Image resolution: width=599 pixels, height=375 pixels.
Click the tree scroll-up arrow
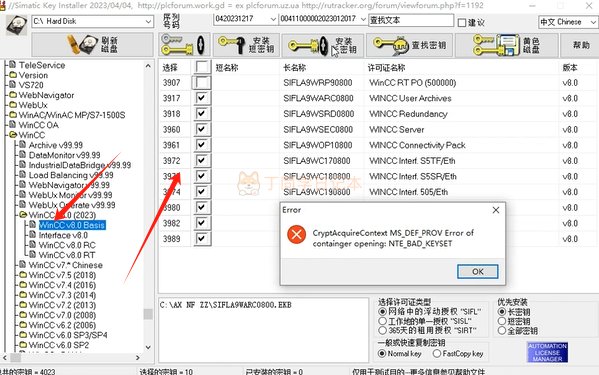tap(148, 66)
